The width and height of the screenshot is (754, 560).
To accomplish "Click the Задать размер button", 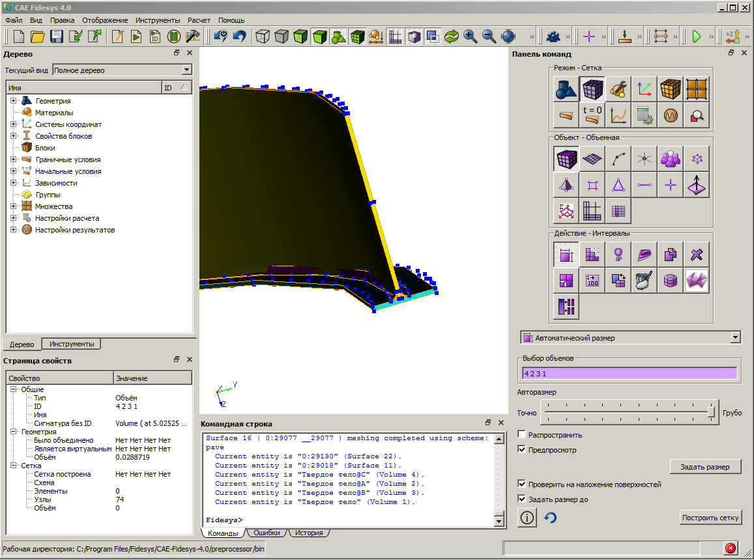I will 705,467.
